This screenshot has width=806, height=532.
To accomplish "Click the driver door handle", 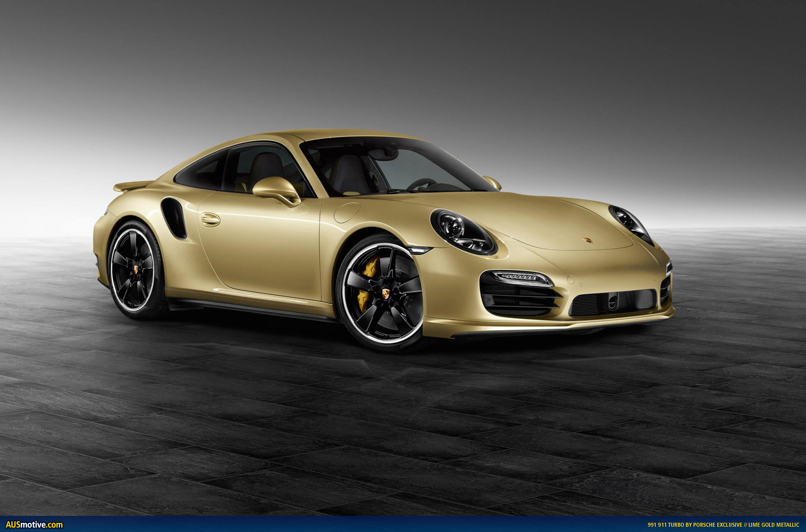I will pos(210,220).
